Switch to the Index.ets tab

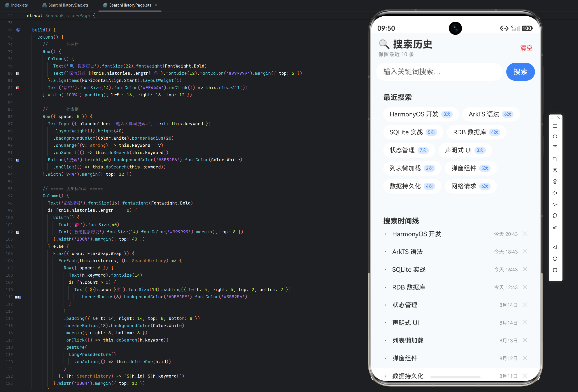tap(16, 5)
